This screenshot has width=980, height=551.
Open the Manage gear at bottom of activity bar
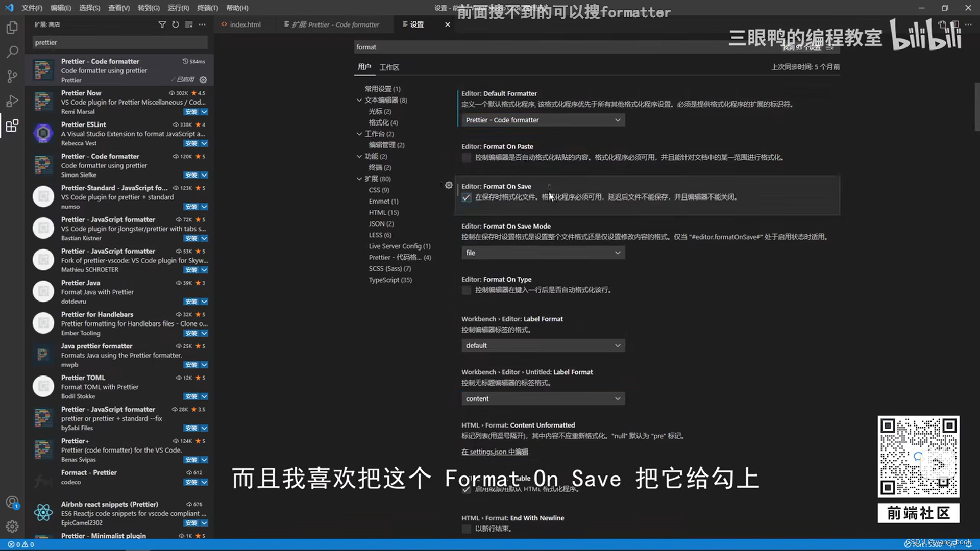point(12,526)
